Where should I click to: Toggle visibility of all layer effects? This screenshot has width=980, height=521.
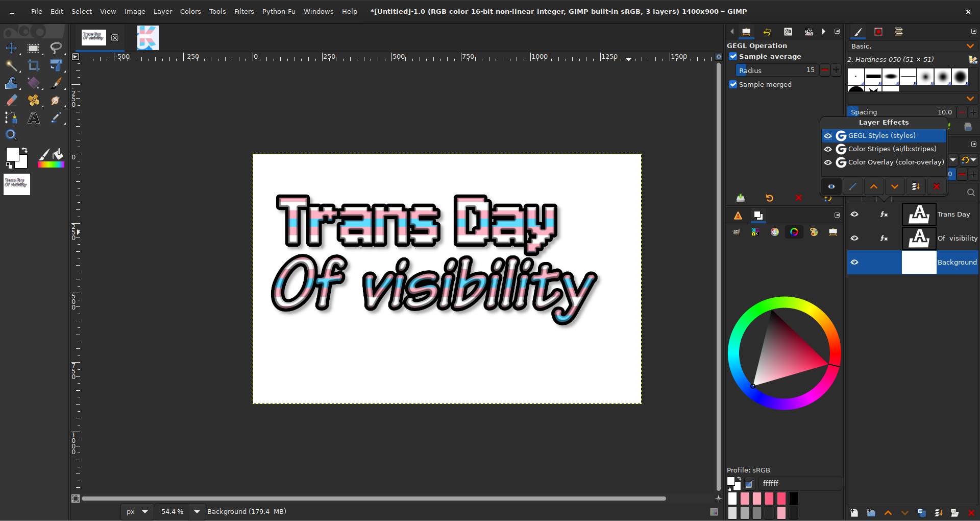pos(831,186)
